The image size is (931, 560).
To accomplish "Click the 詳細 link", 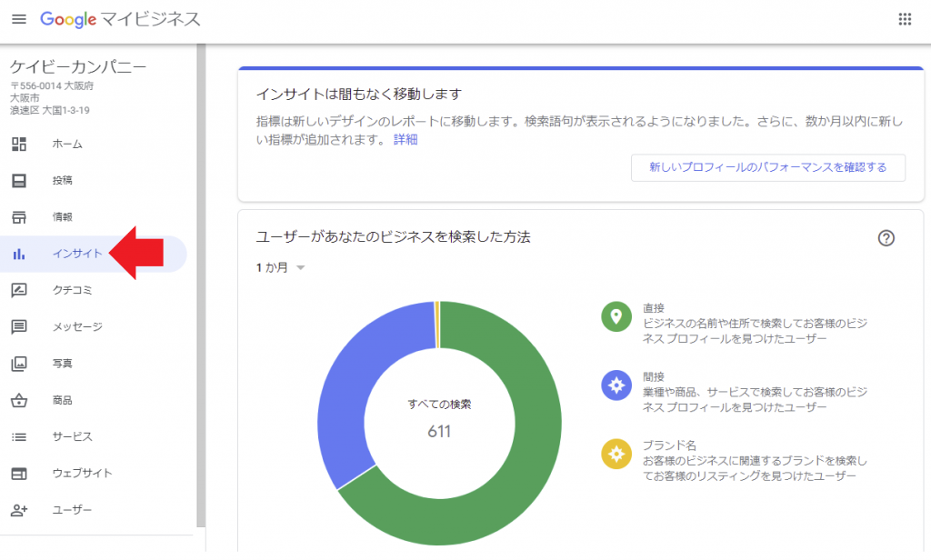I will click(x=405, y=140).
